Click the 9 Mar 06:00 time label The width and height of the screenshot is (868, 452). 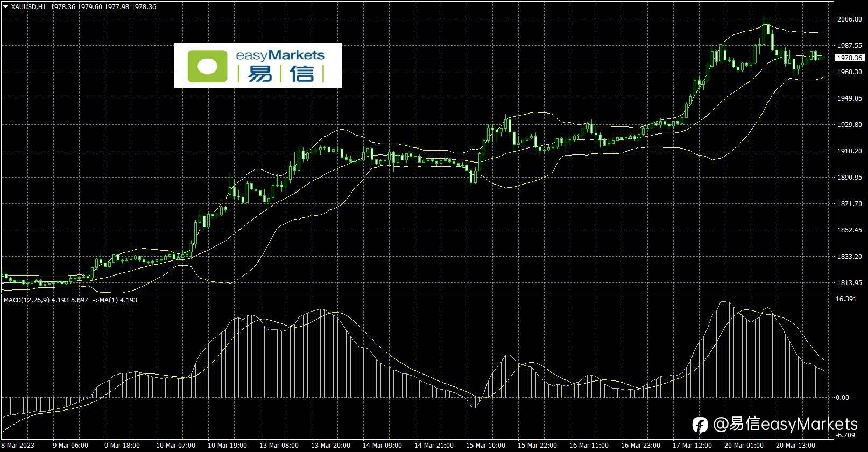click(70, 446)
